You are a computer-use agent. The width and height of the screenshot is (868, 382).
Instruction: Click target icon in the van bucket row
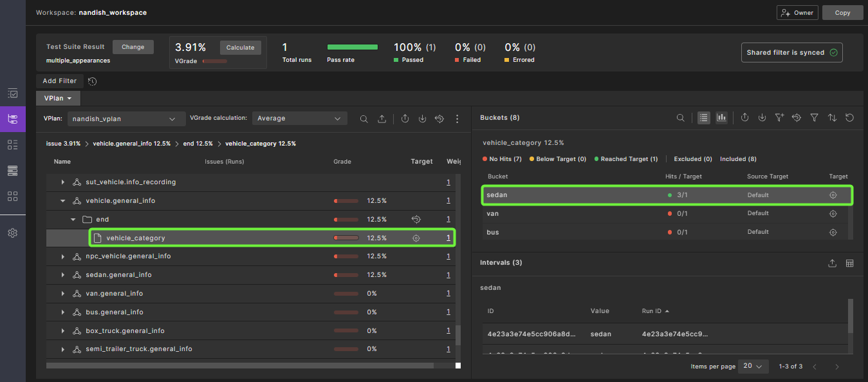(x=833, y=213)
